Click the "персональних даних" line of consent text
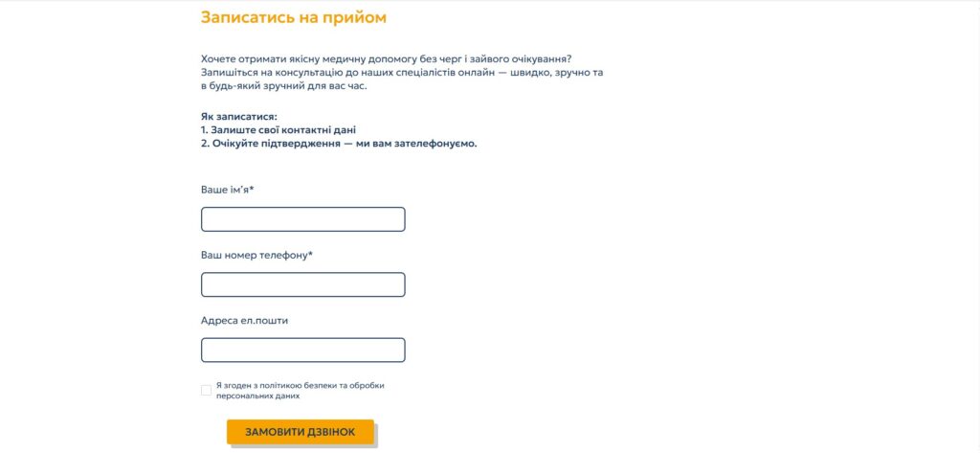The width and height of the screenshot is (980, 453). [258, 396]
